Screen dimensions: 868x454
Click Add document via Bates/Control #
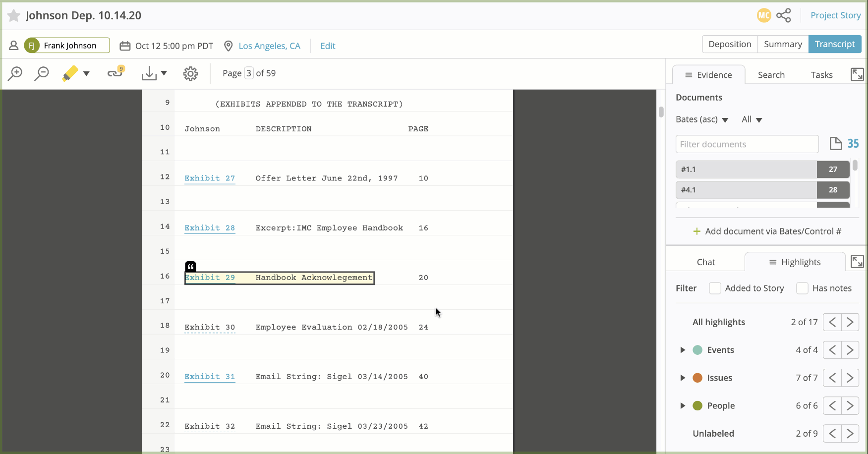(x=767, y=231)
